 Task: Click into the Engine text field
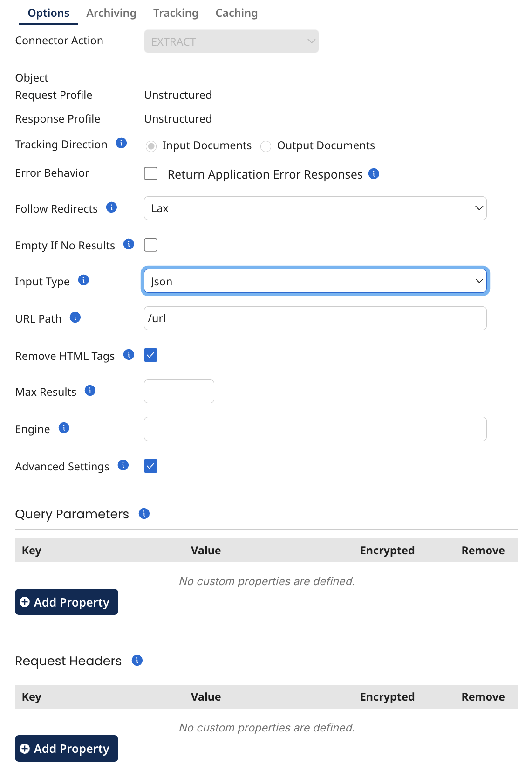[x=315, y=429]
